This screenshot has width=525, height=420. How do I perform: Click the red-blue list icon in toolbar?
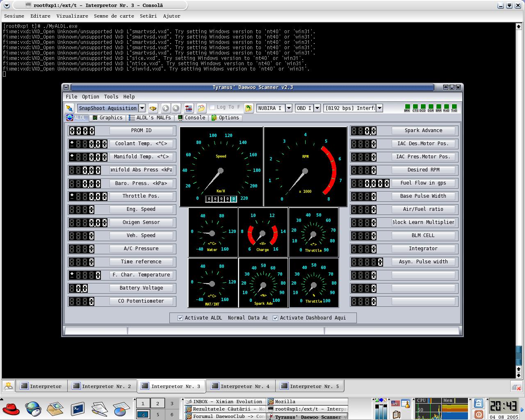(x=188, y=108)
